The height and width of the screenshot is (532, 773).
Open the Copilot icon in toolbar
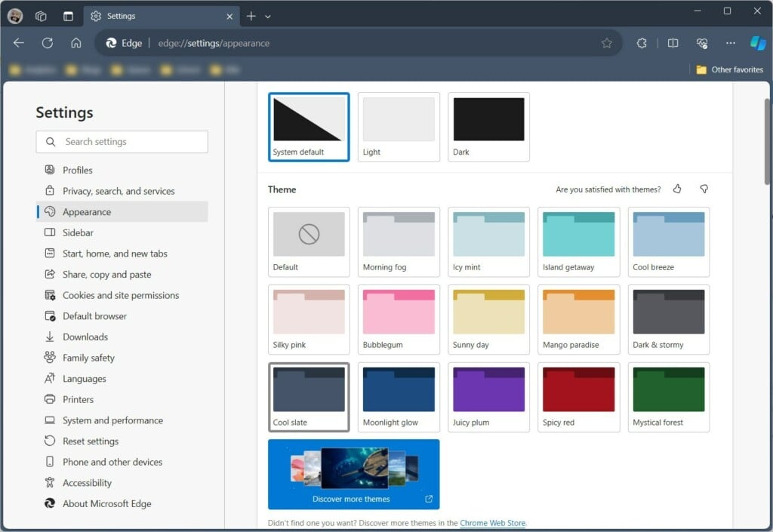(758, 43)
